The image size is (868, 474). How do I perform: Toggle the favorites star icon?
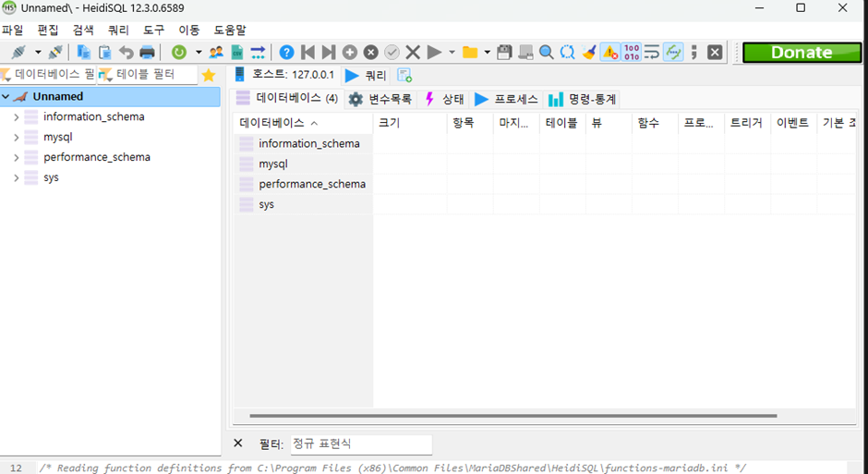209,75
